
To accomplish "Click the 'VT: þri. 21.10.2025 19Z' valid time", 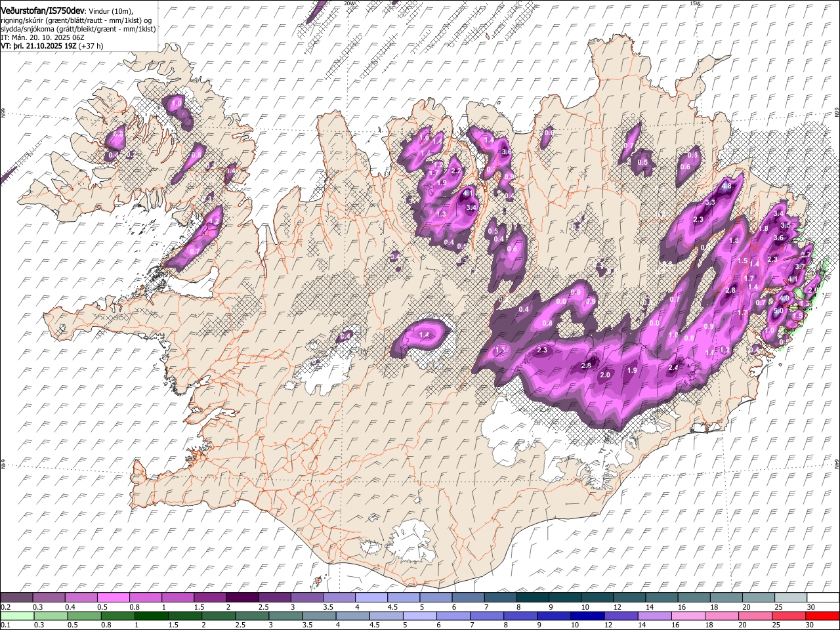I will click(39, 47).
